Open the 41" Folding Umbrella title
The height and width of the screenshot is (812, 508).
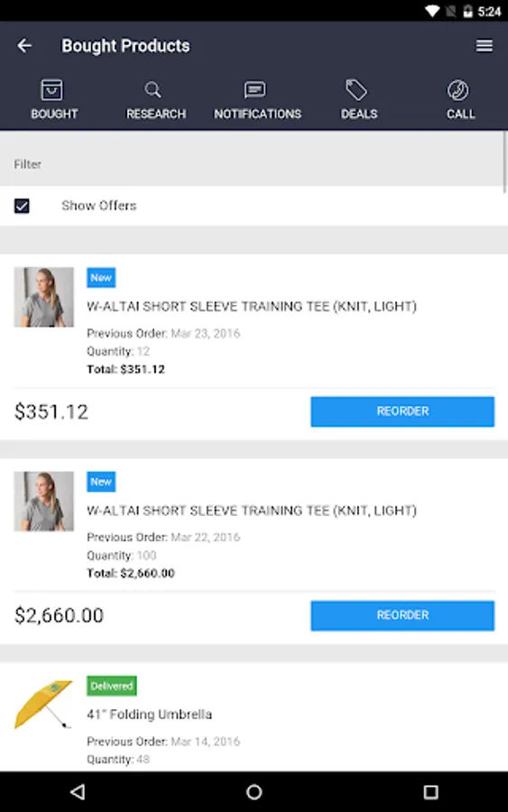tap(149, 715)
